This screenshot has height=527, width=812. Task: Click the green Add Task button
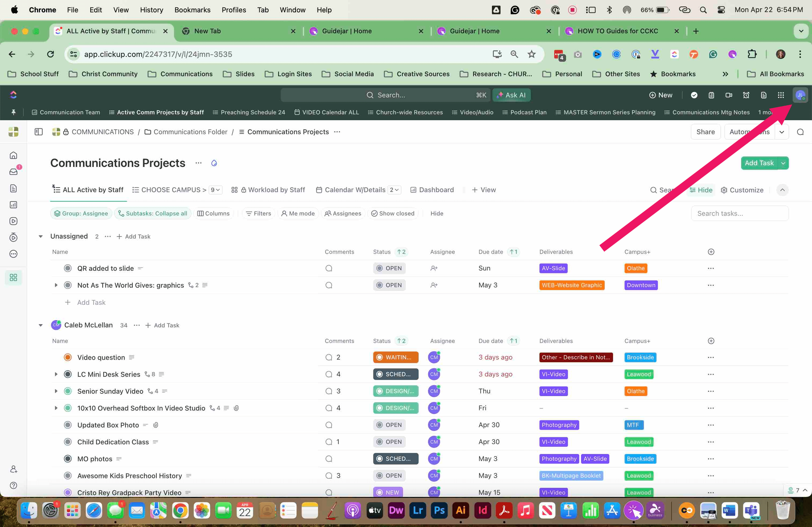[x=759, y=163]
